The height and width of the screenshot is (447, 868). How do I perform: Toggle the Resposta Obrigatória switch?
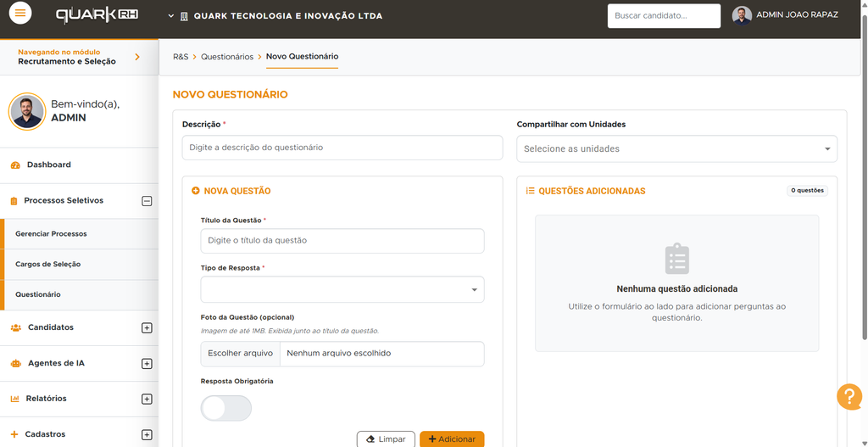tap(225, 408)
